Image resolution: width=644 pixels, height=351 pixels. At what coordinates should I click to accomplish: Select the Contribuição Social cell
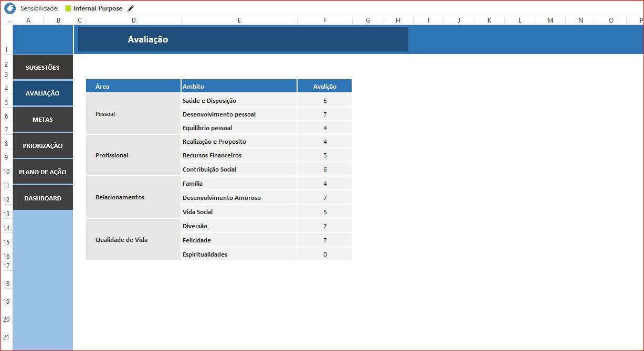(x=239, y=169)
